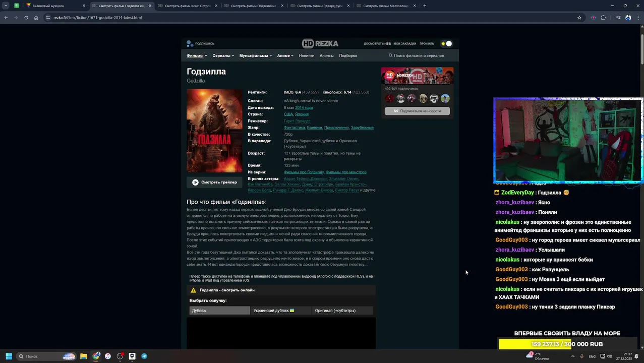Go to the Новинки section

pyautogui.click(x=306, y=55)
